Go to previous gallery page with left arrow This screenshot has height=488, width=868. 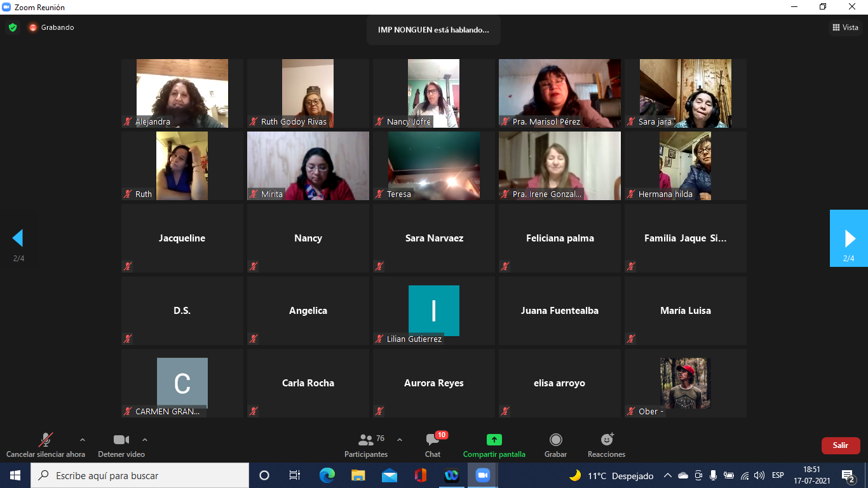pos(18,238)
